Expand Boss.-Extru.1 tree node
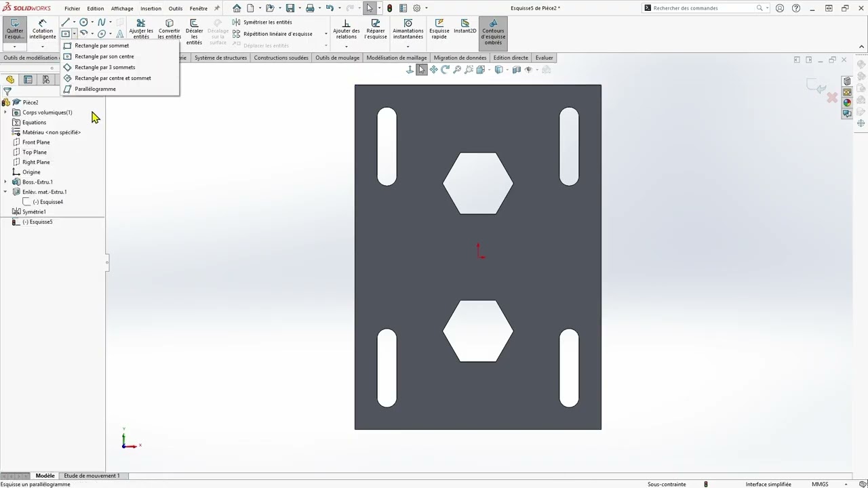Screen dimensions: 868x488 click(5, 182)
